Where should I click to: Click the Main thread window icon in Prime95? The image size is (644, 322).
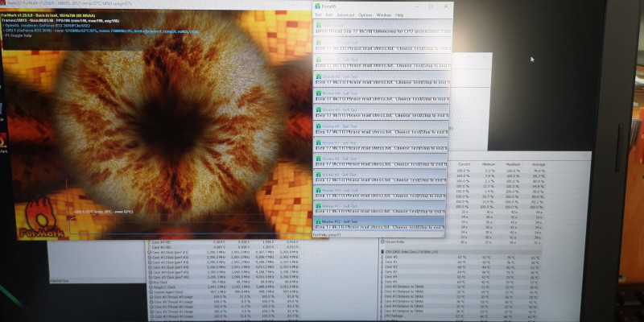tap(318, 25)
